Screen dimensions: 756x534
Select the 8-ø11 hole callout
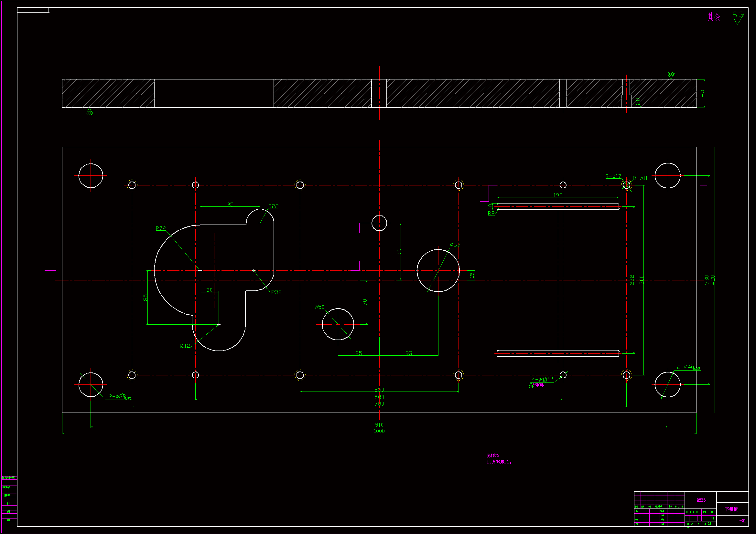point(640,178)
